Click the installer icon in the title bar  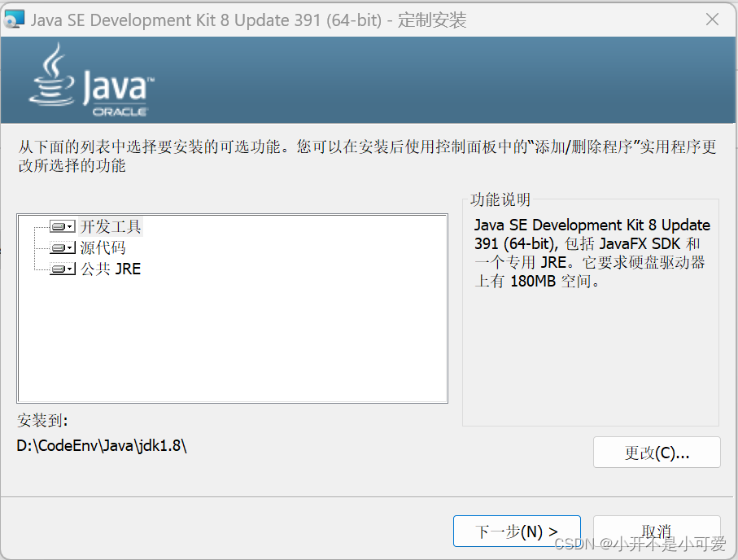(15, 18)
